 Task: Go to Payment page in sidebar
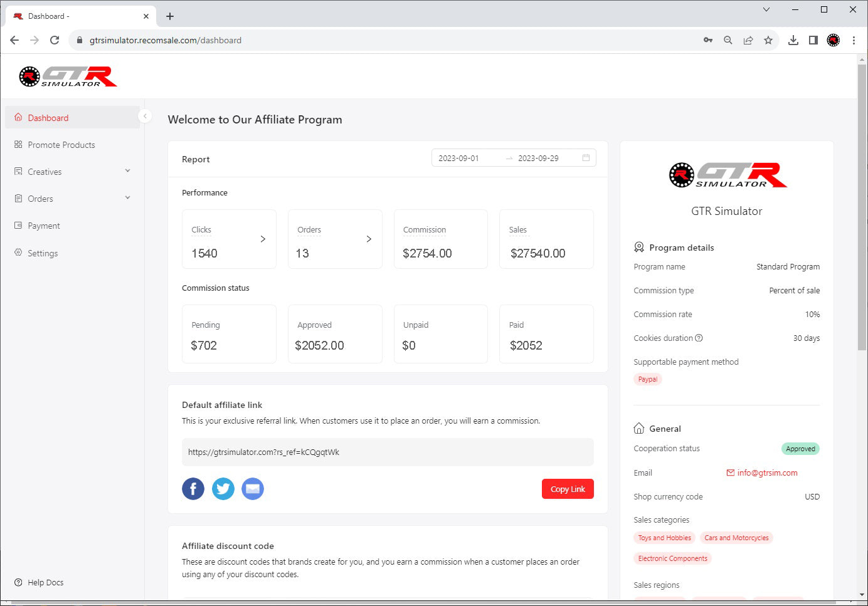click(44, 226)
